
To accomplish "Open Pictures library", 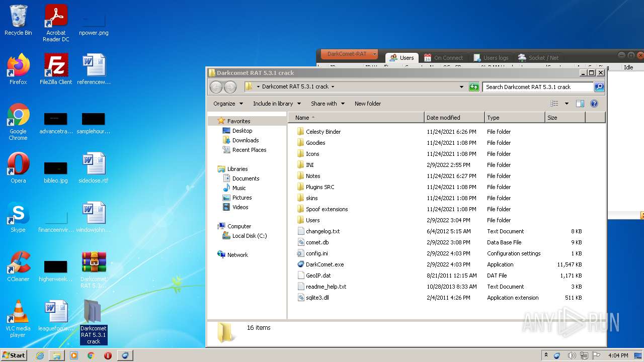I will (242, 198).
